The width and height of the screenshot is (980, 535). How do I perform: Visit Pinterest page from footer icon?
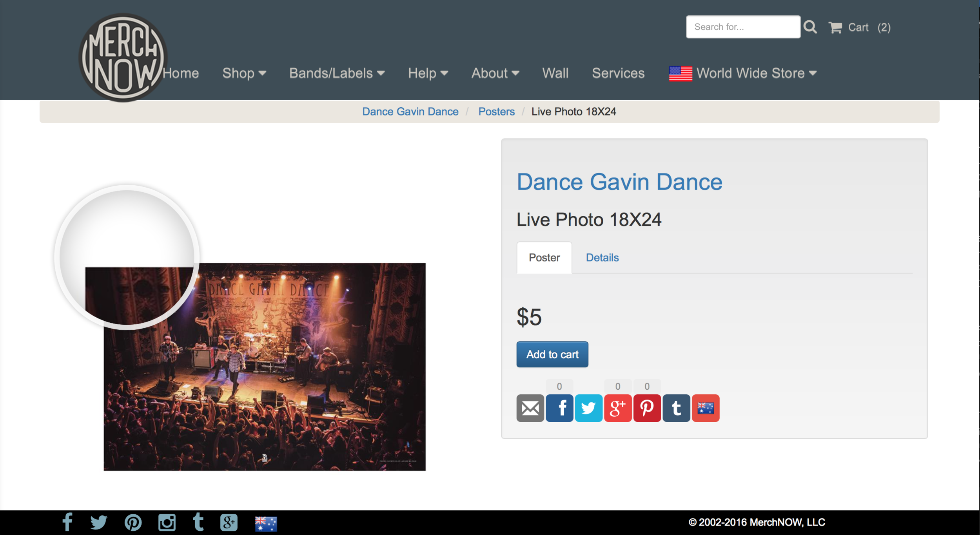pyautogui.click(x=133, y=522)
